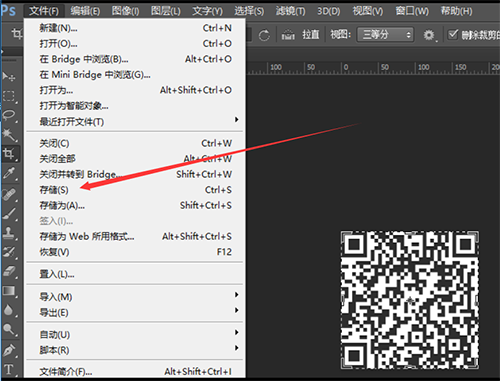The height and width of the screenshot is (381, 500).
Task: Select the Clone Stamp tool
Action: coord(9,233)
